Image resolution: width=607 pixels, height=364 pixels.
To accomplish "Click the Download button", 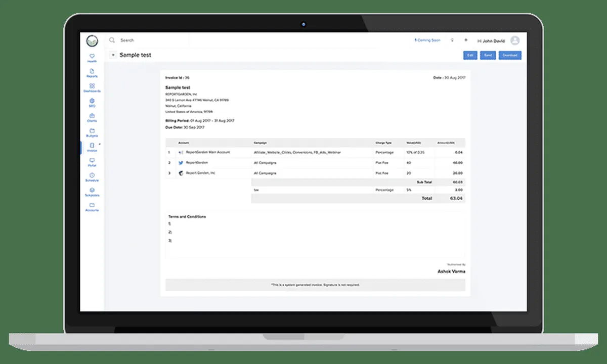I will point(510,55).
